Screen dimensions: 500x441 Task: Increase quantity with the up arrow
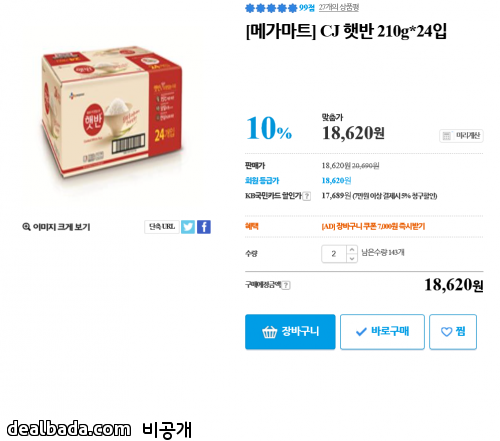[352, 250]
